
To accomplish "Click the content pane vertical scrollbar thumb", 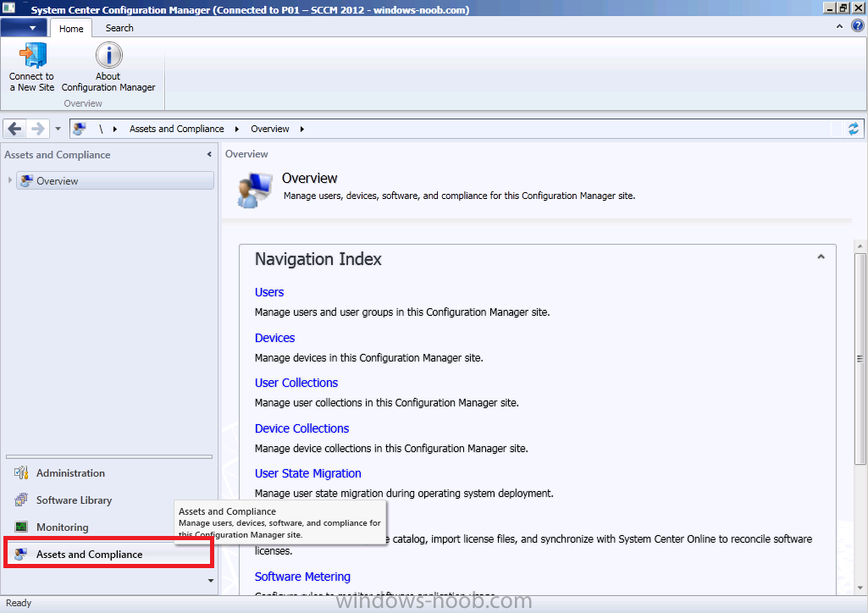I will click(x=860, y=358).
